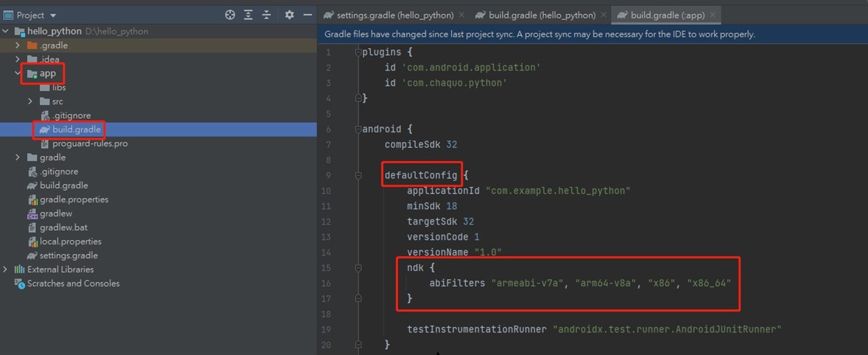
Task: Expand the src folder
Action: click(x=31, y=101)
